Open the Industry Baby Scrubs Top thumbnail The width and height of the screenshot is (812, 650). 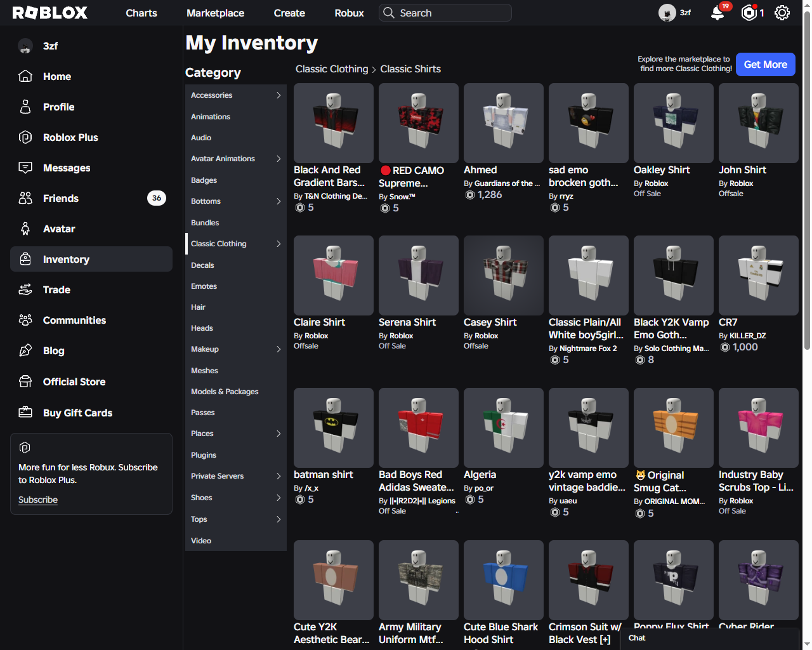pyautogui.click(x=759, y=428)
